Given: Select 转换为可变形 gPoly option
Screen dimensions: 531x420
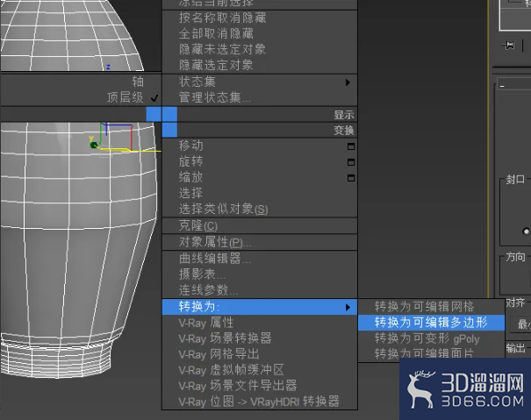Looking at the screenshot, I should point(427,338).
